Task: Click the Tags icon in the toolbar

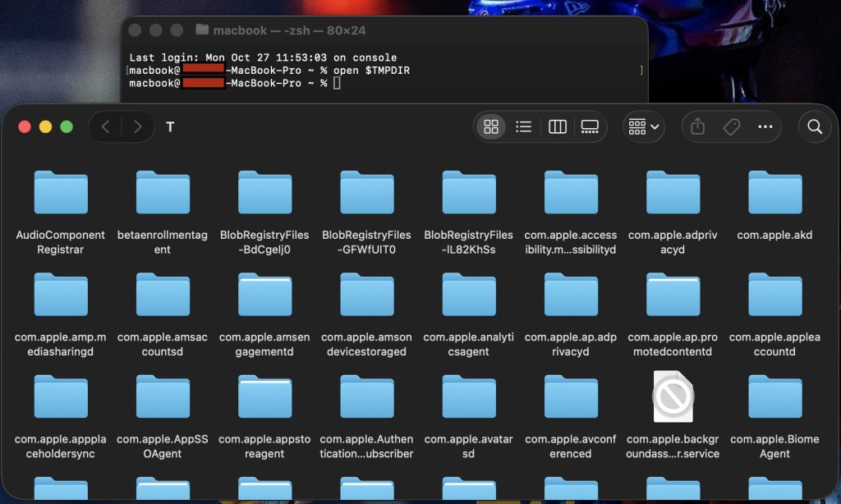Action: (731, 126)
